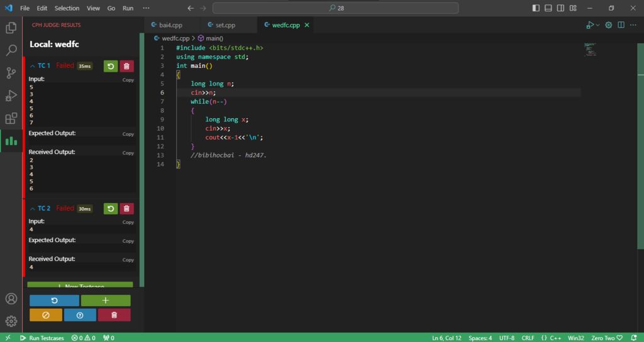Image resolution: width=644 pixels, height=342 pixels.
Task: Open the Search view in activity bar
Action: coord(11,50)
